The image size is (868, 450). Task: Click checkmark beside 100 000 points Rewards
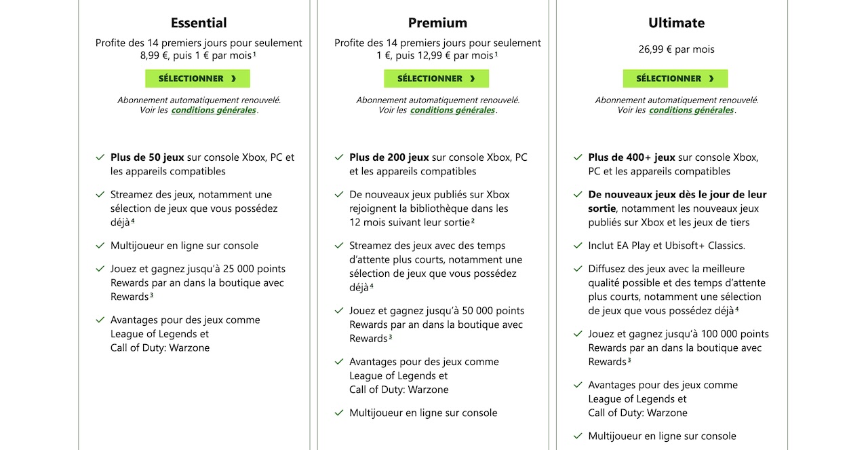(x=578, y=334)
